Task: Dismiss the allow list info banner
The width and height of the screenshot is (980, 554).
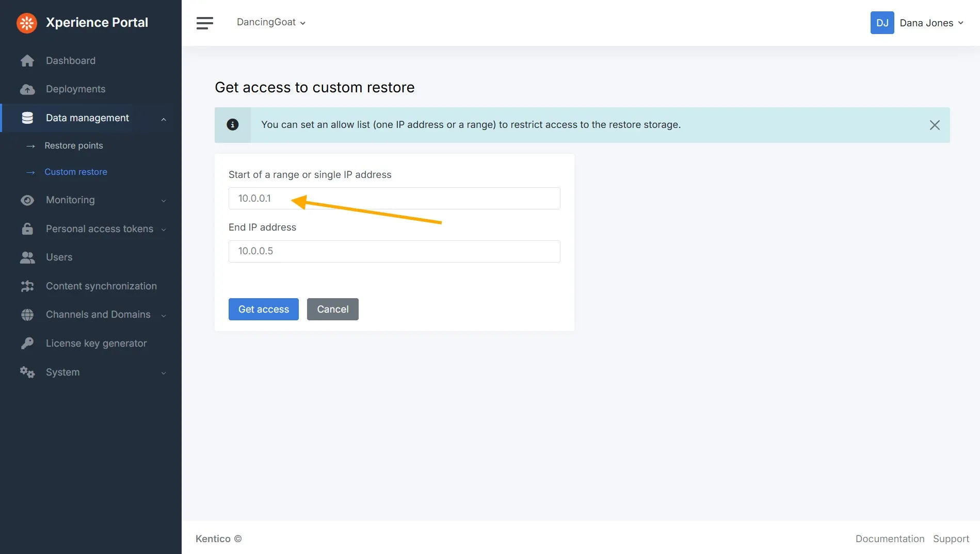Action: 934,125
